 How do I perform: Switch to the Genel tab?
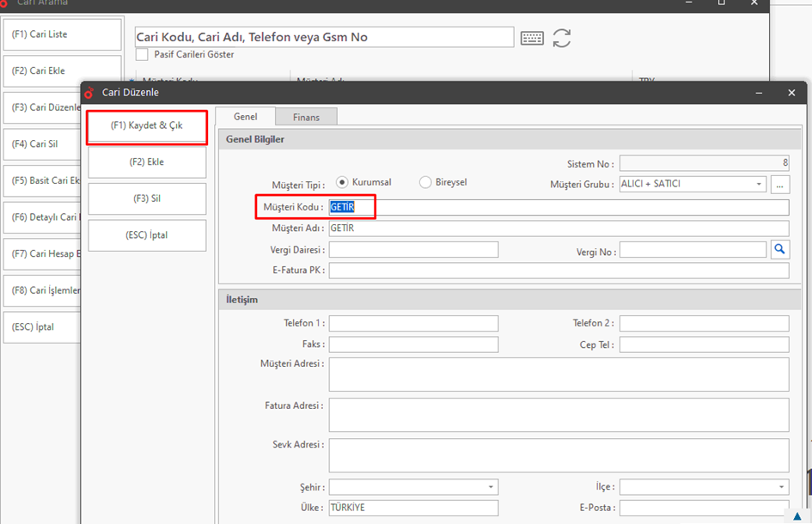(245, 117)
